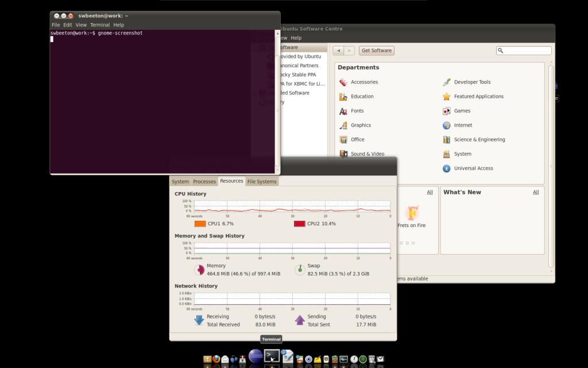Screen dimensions: 588x368
Task: Select the Resources tab
Action: point(231,181)
